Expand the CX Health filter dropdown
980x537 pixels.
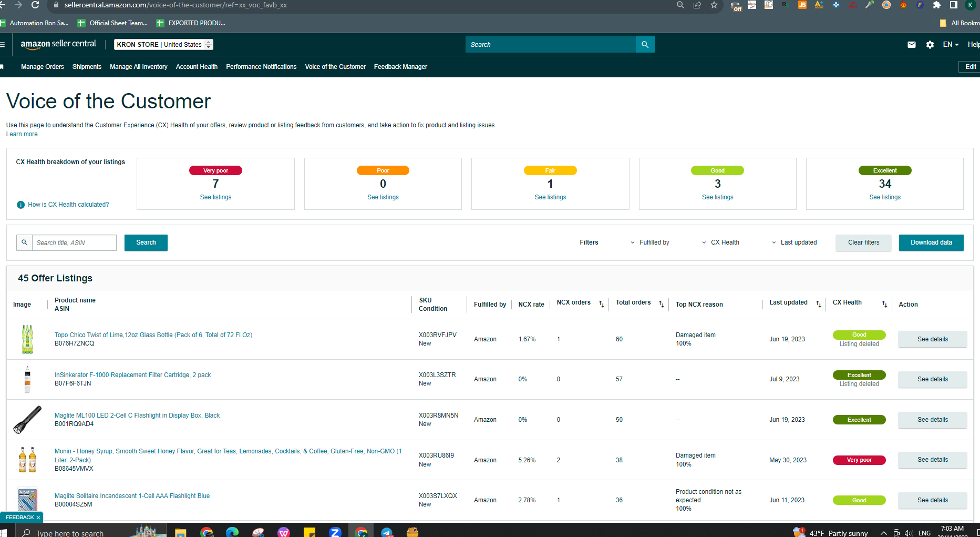pyautogui.click(x=720, y=242)
